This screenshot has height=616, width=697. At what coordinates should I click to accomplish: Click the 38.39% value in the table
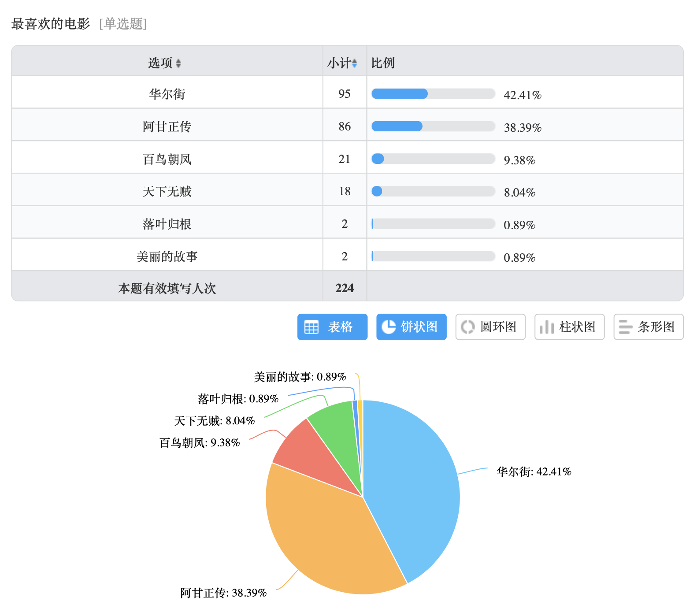[x=523, y=127]
